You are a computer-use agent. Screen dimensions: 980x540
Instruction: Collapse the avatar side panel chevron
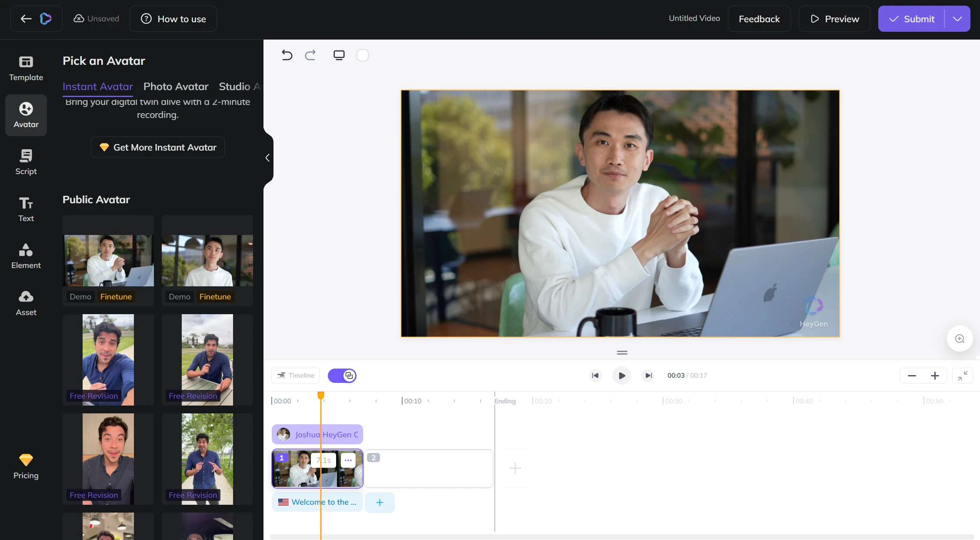[268, 158]
